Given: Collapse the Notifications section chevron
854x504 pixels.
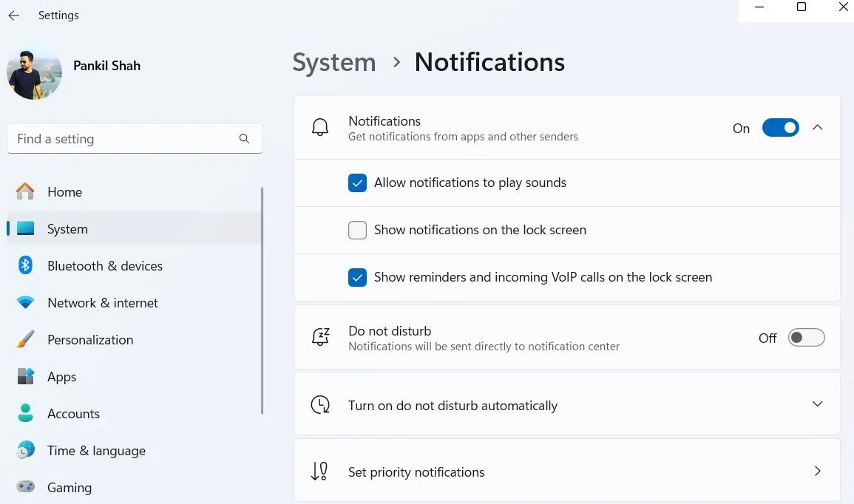Looking at the screenshot, I should (x=818, y=127).
